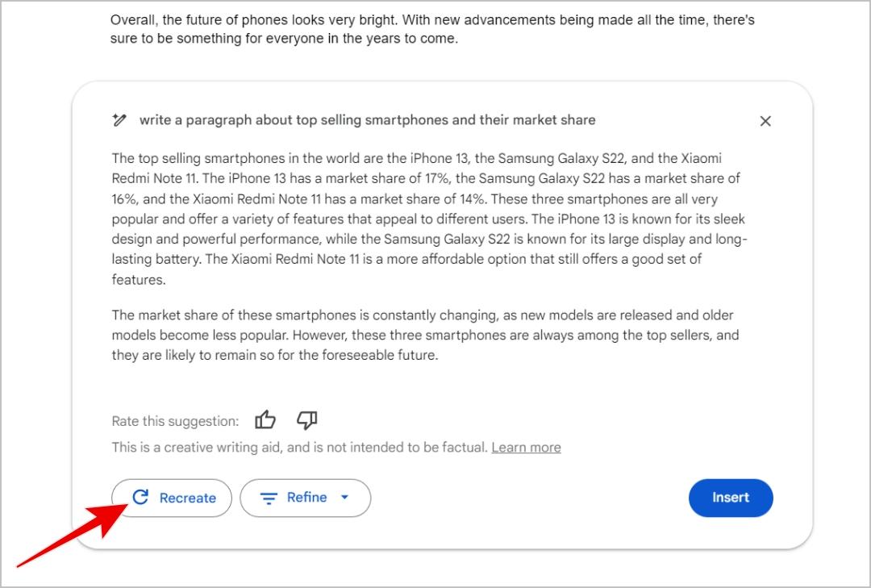871x588 pixels.
Task: Expand the Refine dropdown arrow
Action: (x=345, y=498)
